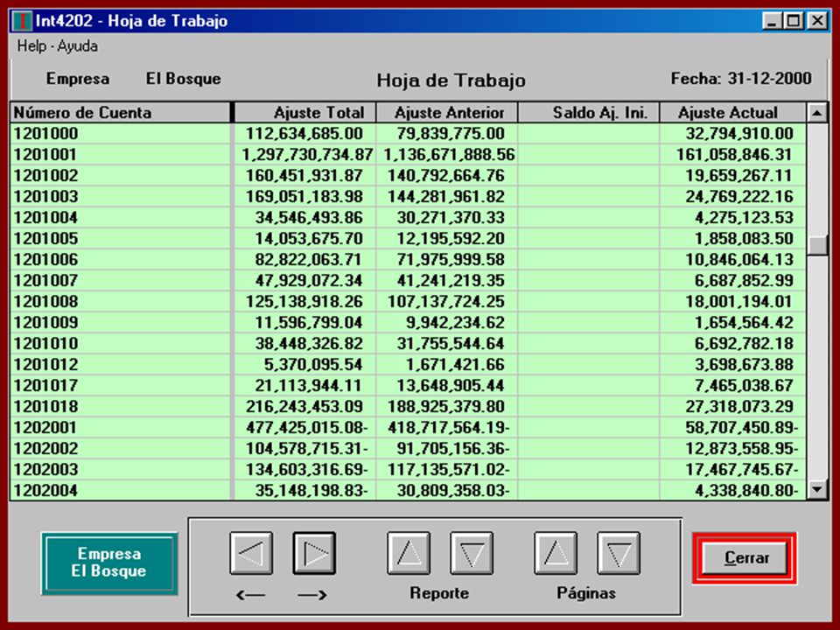Click the Ajuste Total column header
The height and width of the screenshot is (630, 840).
pos(305,113)
